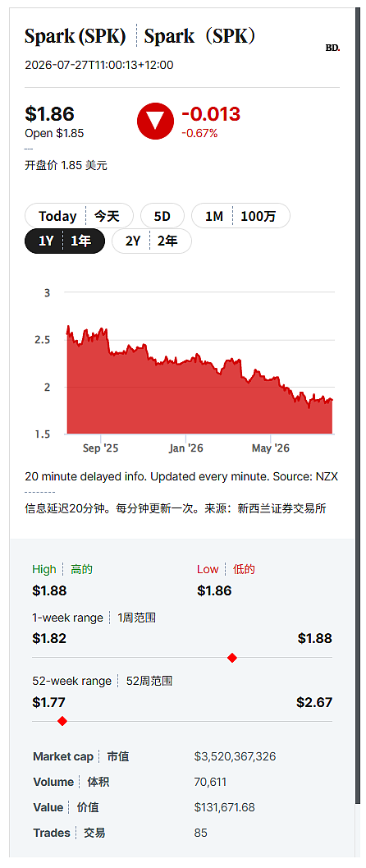The height and width of the screenshot is (868, 366).
Task: Click the -0.67% change percentage
Action: (199, 133)
